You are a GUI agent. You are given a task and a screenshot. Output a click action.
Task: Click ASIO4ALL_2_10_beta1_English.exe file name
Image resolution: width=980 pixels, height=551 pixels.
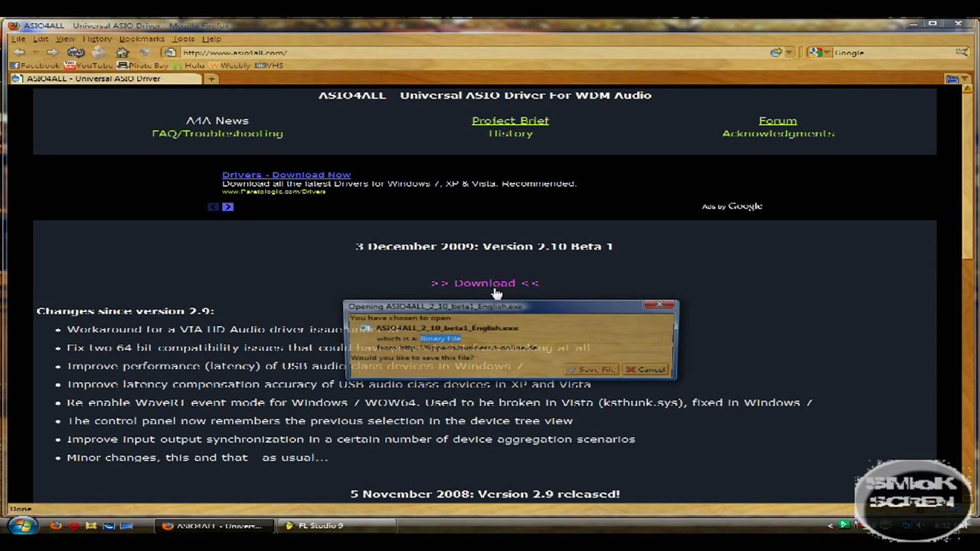[x=447, y=328]
